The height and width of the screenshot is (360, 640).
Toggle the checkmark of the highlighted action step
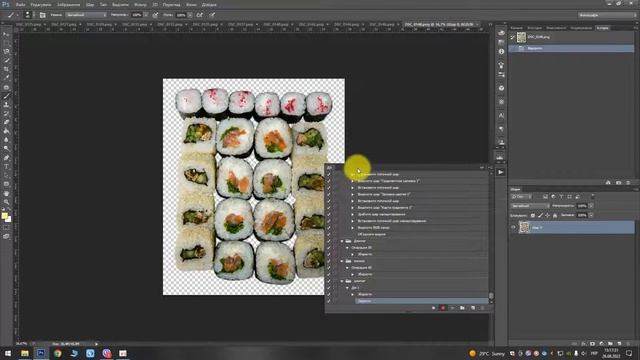coord(329,301)
